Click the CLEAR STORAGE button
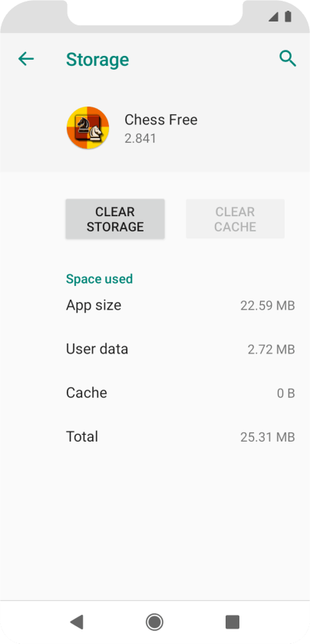This screenshot has height=644, width=310. click(115, 219)
